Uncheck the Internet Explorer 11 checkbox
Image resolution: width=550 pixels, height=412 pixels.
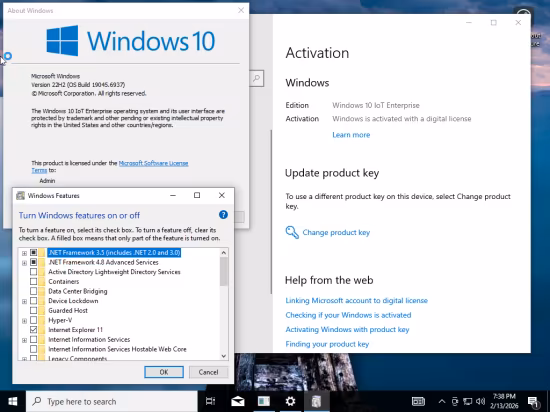point(33,330)
